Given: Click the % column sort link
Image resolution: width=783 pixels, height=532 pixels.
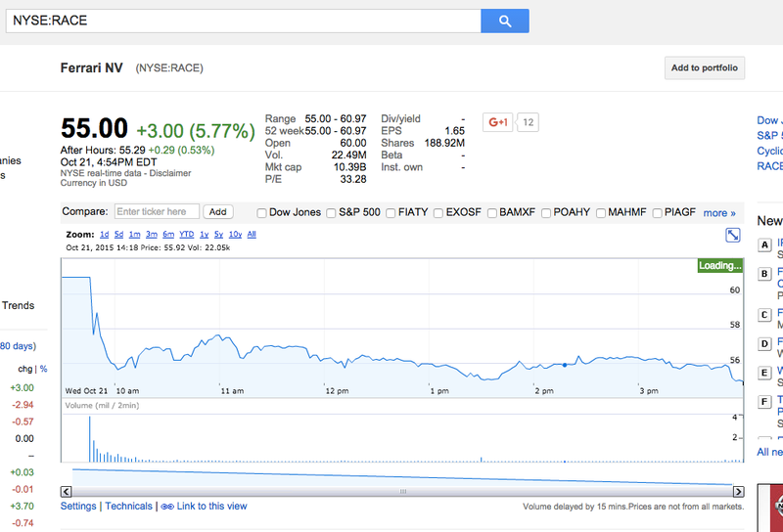Looking at the screenshot, I should tap(43, 369).
